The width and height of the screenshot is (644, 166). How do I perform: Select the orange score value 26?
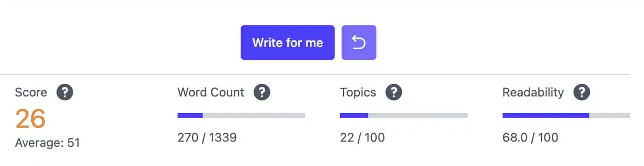tap(30, 119)
